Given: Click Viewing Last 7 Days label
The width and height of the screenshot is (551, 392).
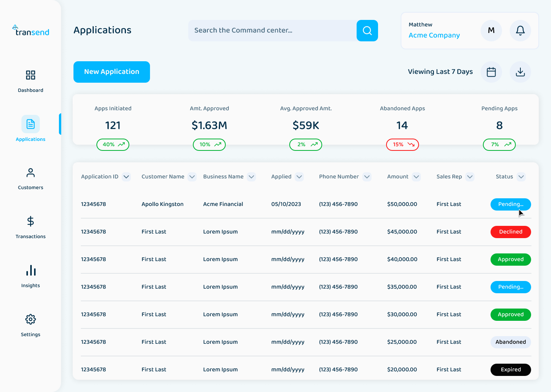Looking at the screenshot, I should [440, 72].
